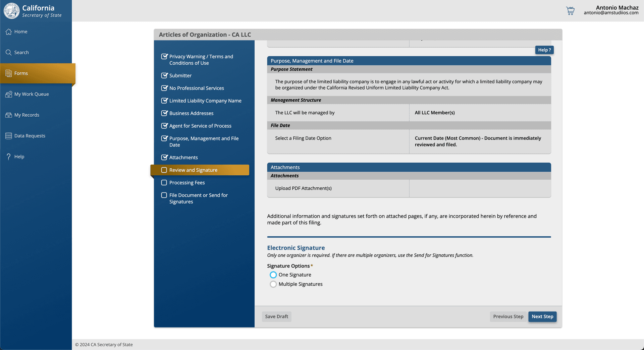Click the Previous Step button

[508, 316]
